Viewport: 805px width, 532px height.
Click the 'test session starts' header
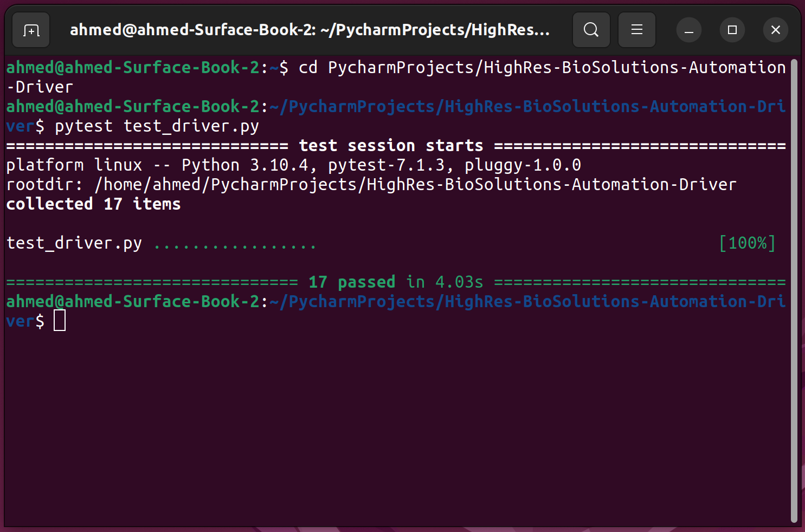point(391,146)
